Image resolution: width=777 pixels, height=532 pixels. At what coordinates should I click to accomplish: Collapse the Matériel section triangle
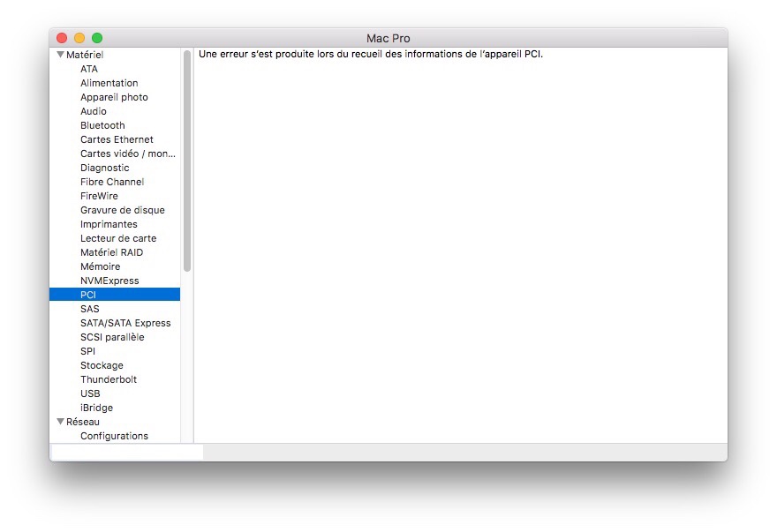pos(60,55)
